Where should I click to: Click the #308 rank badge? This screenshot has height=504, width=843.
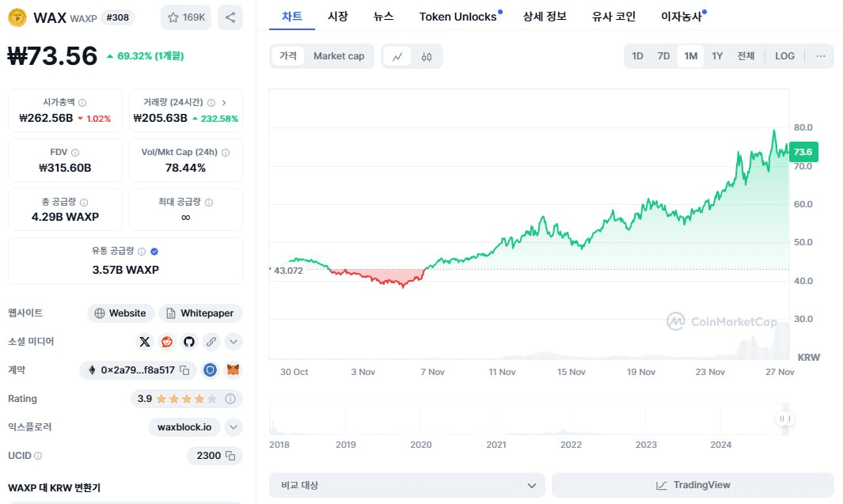pyautogui.click(x=118, y=17)
